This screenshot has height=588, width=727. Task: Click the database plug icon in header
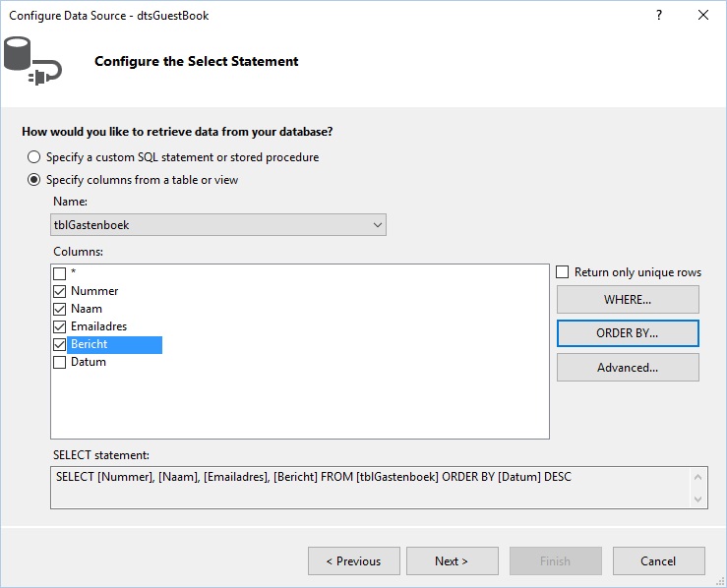pyautogui.click(x=32, y=61)
